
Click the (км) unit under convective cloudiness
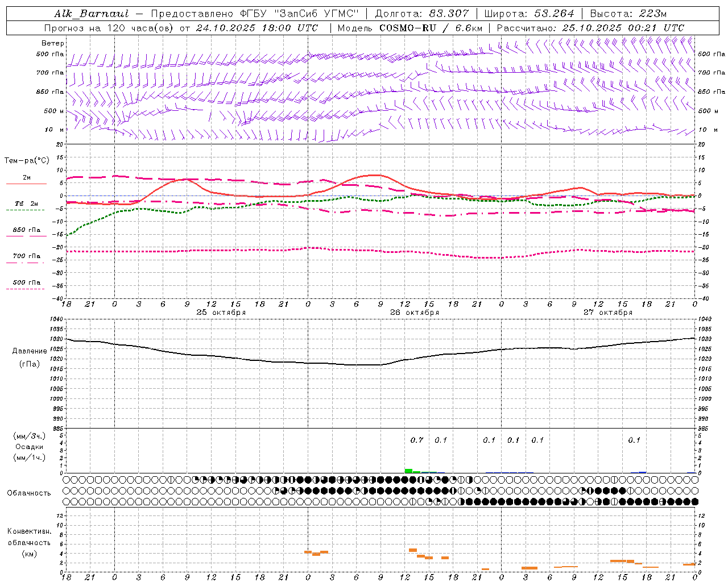pos(29,554)
